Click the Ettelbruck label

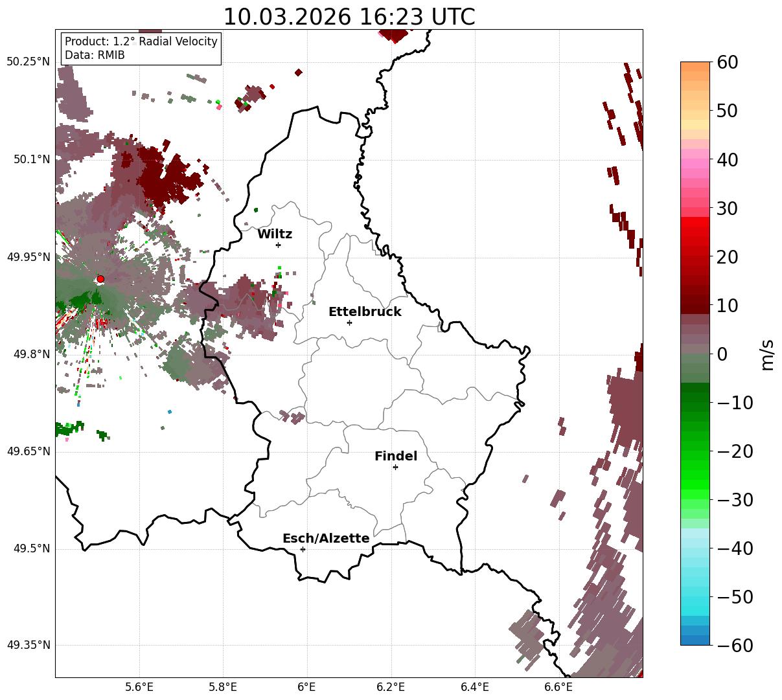pyautogui.click(x=365, y=311)
